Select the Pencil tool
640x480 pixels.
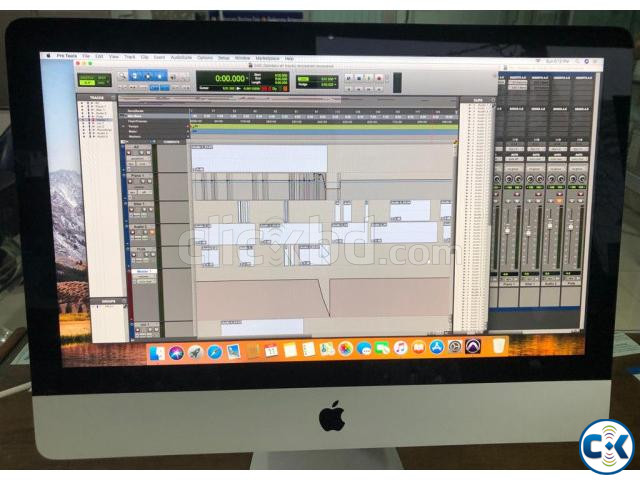tap(184, 76)
